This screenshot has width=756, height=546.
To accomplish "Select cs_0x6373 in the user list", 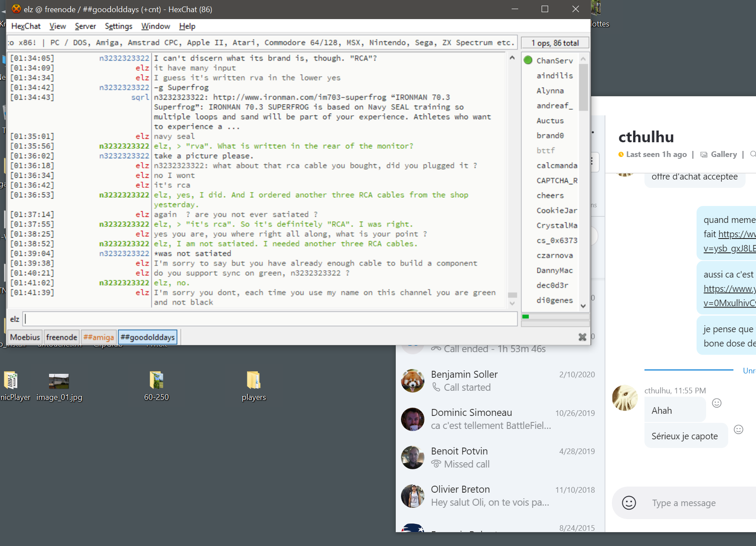I will [557, 240].
